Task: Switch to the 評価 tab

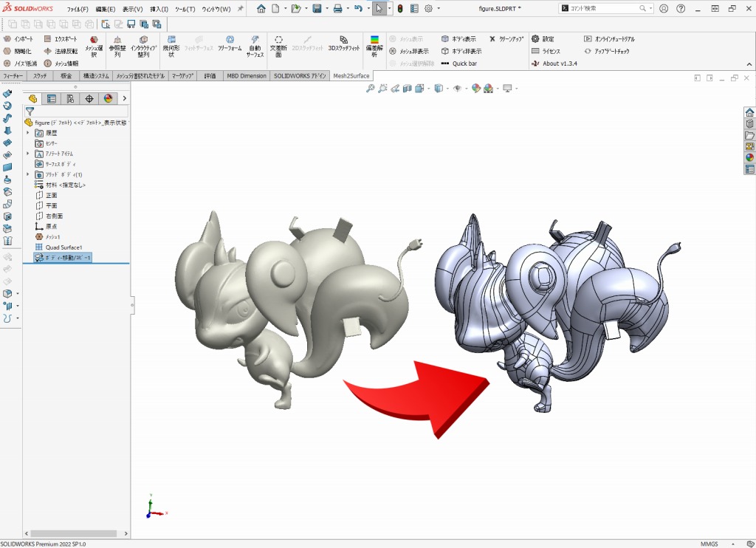Action: coord(210,76)
